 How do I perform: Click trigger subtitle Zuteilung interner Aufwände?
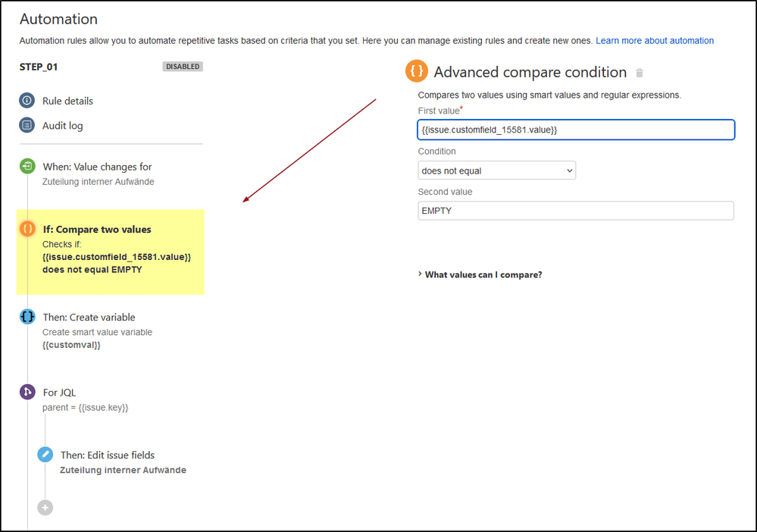click(x=98, y=182)
